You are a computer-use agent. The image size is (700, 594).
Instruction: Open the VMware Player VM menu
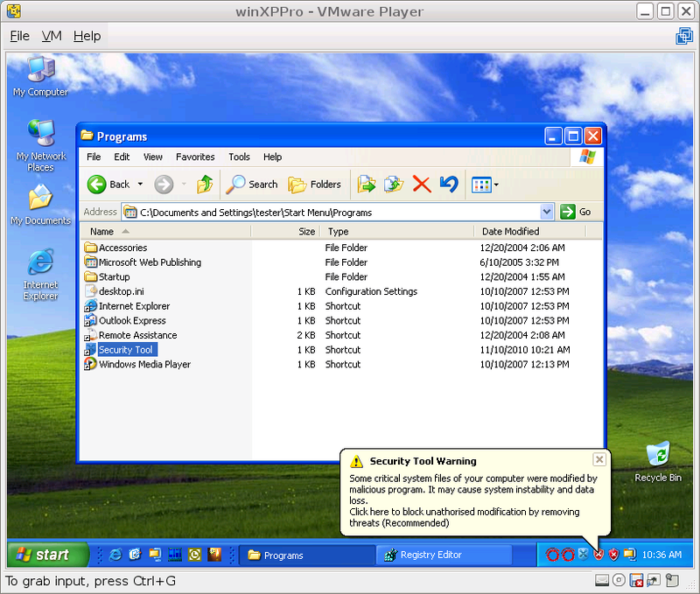pos(52,36)
